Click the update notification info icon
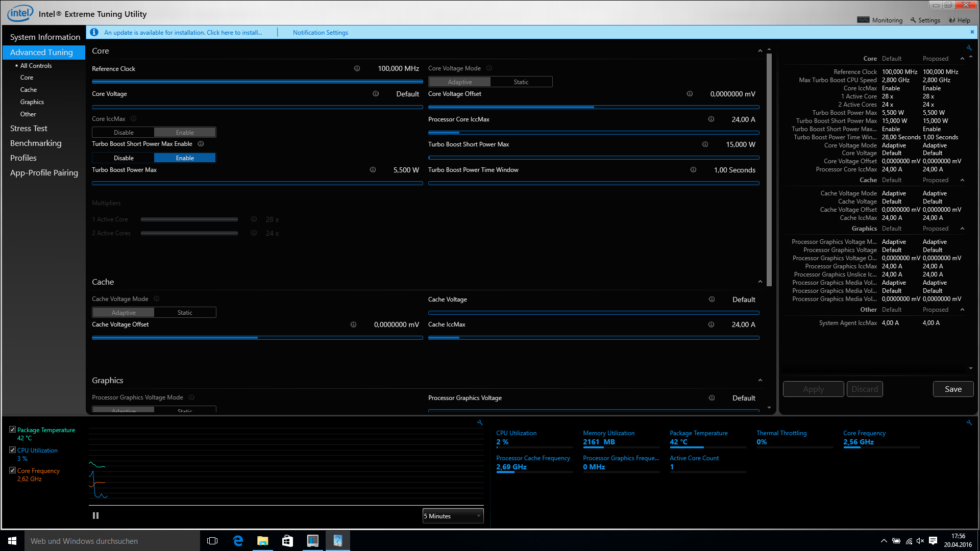 click(x=94, y=32)
